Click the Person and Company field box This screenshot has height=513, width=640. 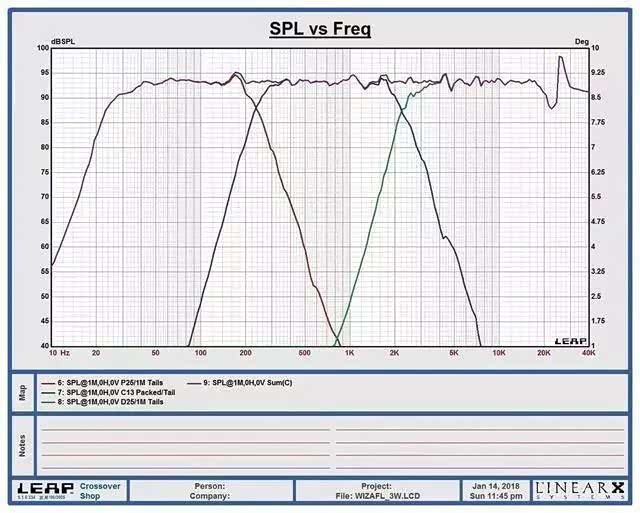pos(211,490)
